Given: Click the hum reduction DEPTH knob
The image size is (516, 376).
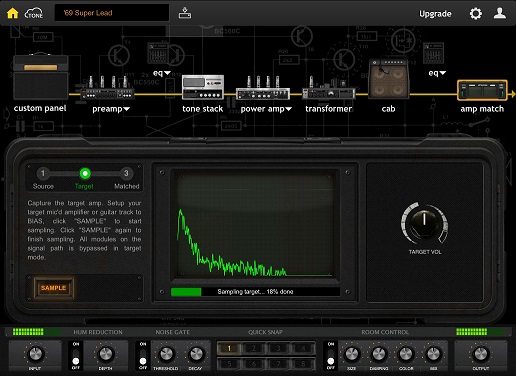Looking at the screenshot, I should click(x=105, y=354).
